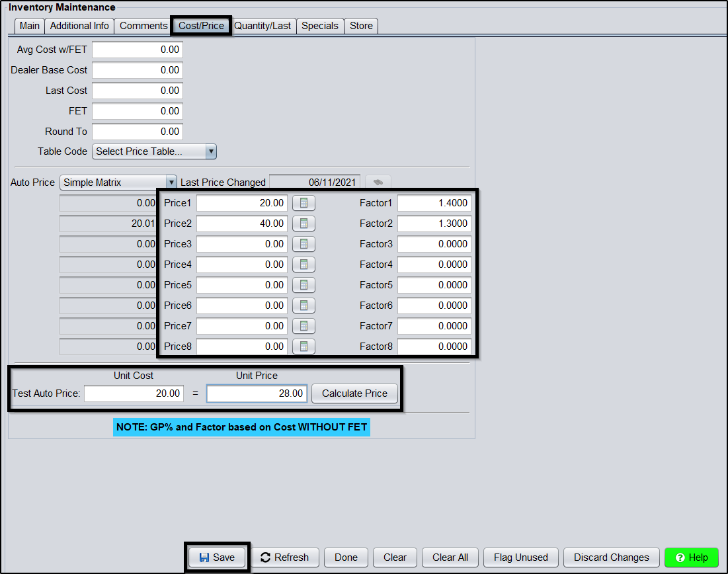Click the Price5 value field

coord(242,284)
